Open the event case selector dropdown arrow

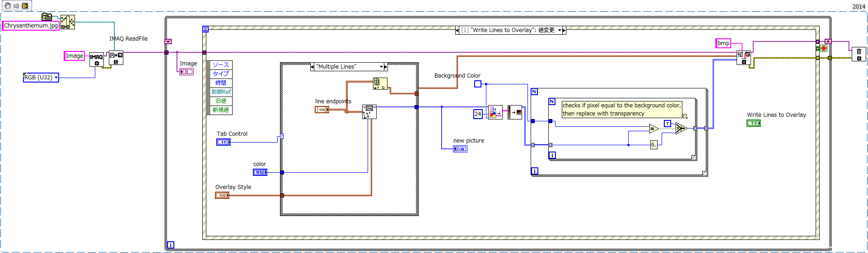[x=560, y=30]
